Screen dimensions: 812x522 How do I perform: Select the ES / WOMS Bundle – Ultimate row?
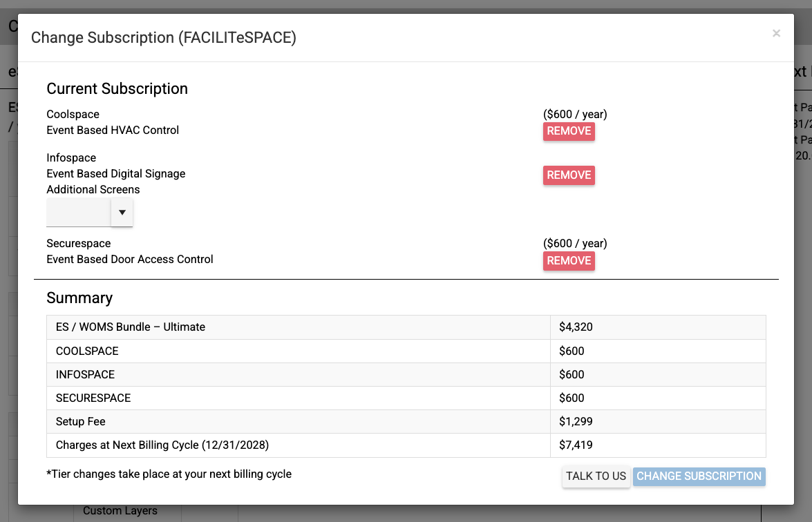[131, 327]
